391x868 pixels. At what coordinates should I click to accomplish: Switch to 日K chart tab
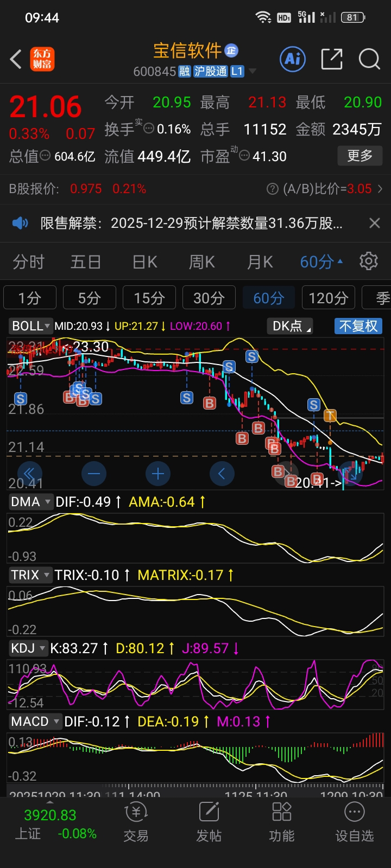coord(144,262)
